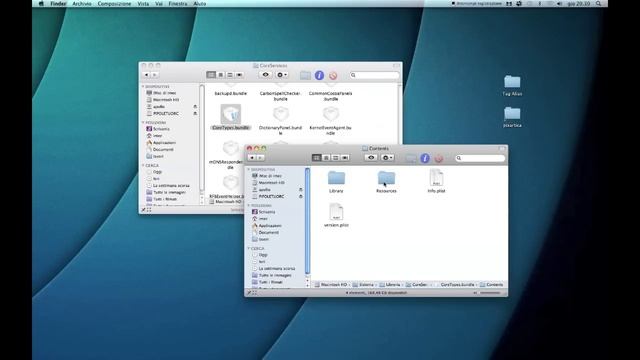640x360 pixels.
Task: Click Libreria in Contents path bar
Action: coord(390,284)
